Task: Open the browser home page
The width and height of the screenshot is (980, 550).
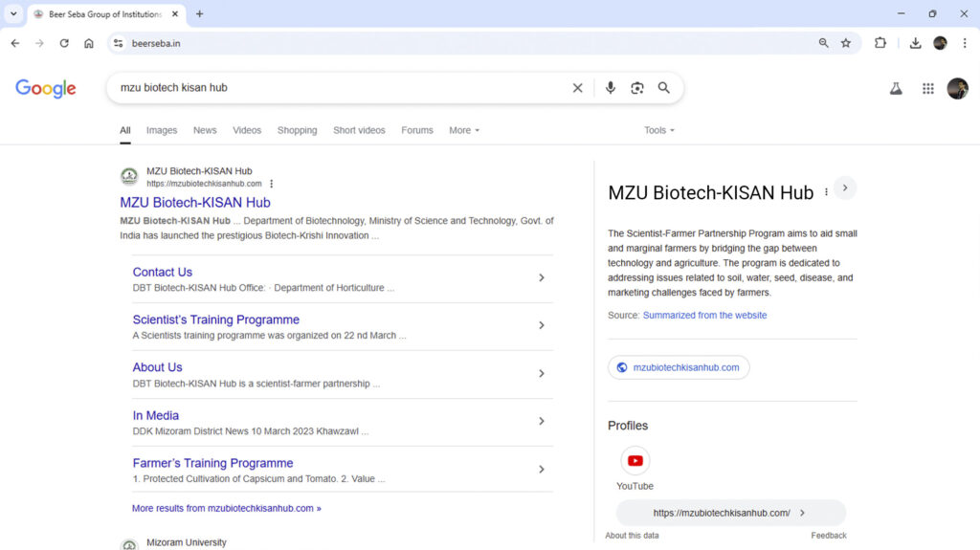Action: click(89, 43)
